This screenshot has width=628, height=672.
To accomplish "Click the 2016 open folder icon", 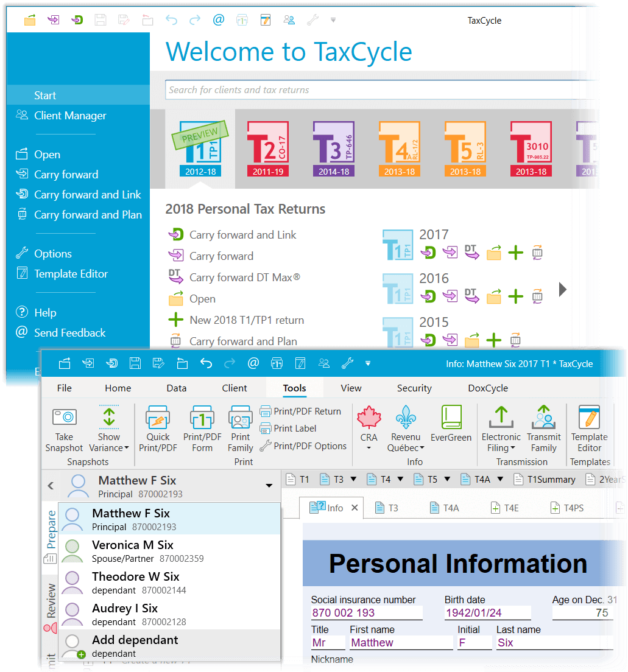I will pyautogui.click(x=494, y=296).
